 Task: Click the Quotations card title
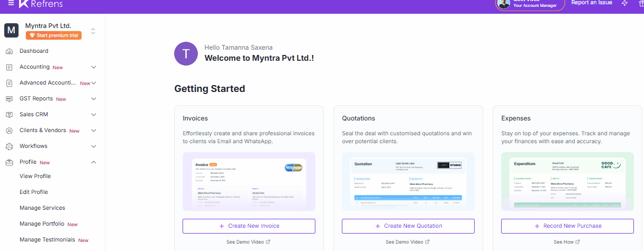tap(358, 118)
